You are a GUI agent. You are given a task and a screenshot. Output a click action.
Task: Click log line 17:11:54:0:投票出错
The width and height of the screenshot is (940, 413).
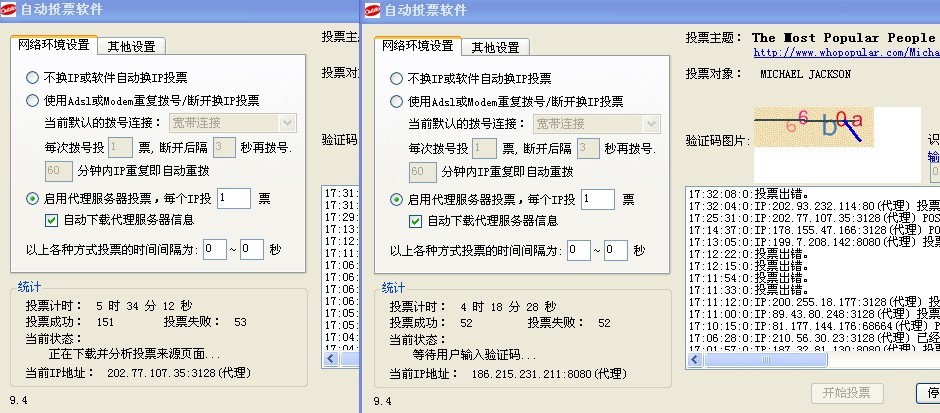(749, 278)
